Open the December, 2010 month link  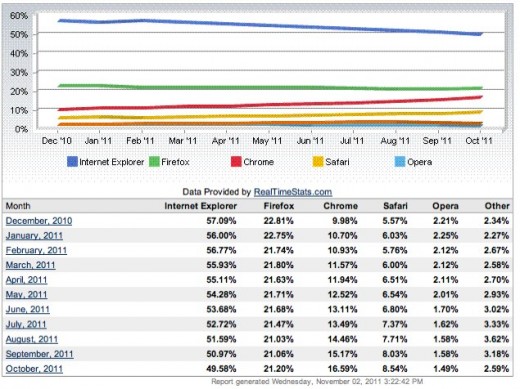pyautogui.click(x=39, y=221)
